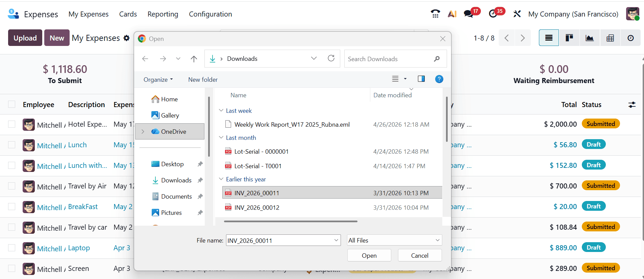Tick the Travel by Air row checkbox
This screenshot has height=279, width=644.
pos(12,186)
